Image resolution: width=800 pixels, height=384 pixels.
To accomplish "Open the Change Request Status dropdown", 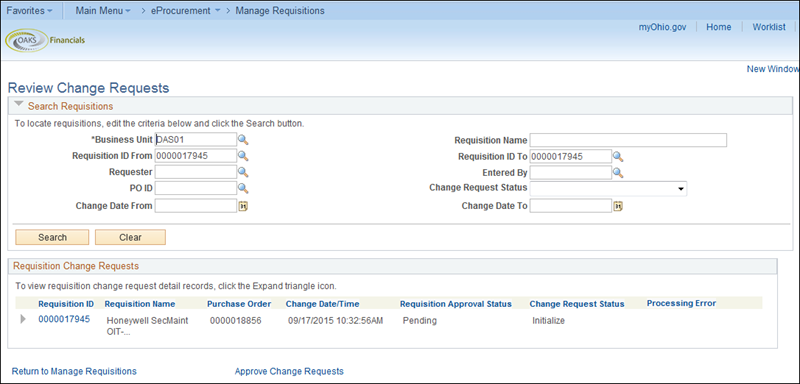I will pyautogui.click(x=608, y=189).
